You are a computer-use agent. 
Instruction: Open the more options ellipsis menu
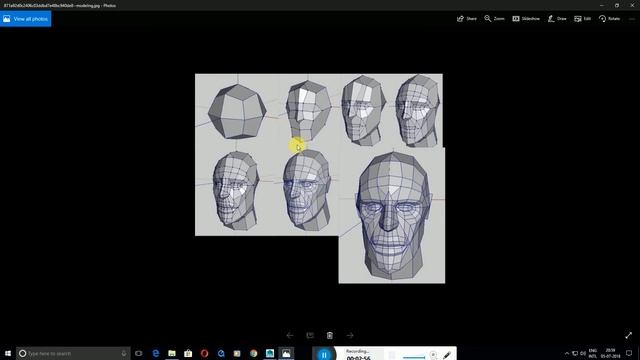tap(631, 19)
